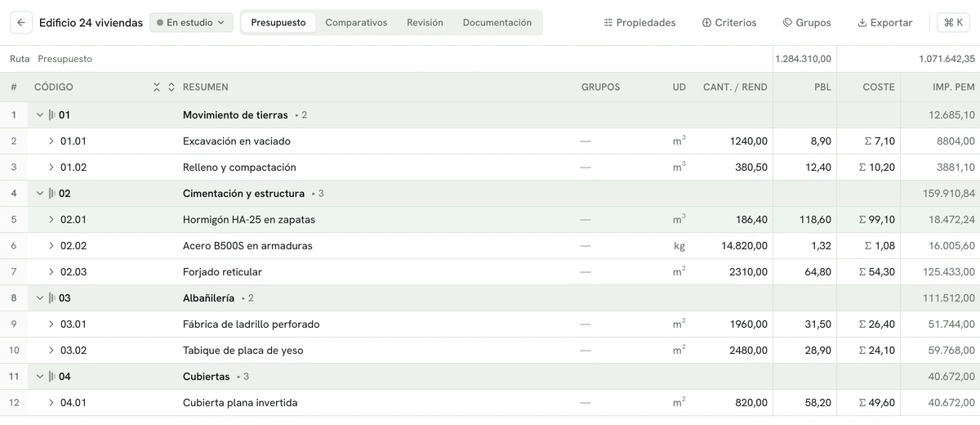Collapse chapter 04 Cubiertas

tap(39, 377)
